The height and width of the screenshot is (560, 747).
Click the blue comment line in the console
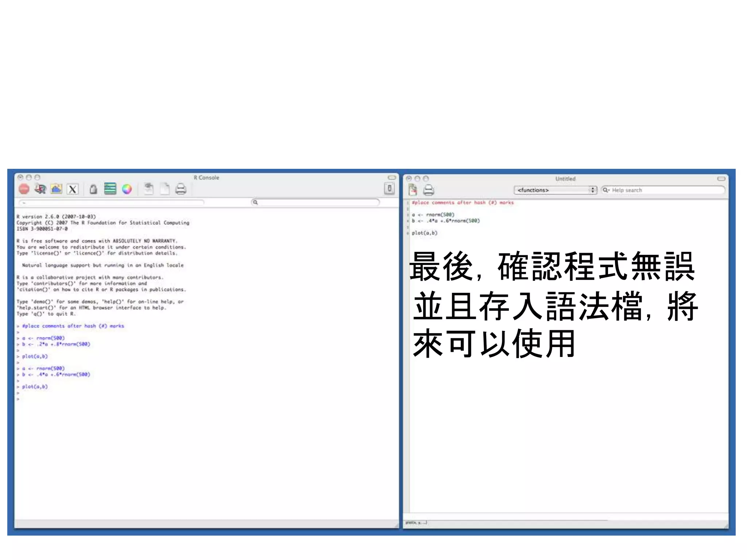point(73,326)
